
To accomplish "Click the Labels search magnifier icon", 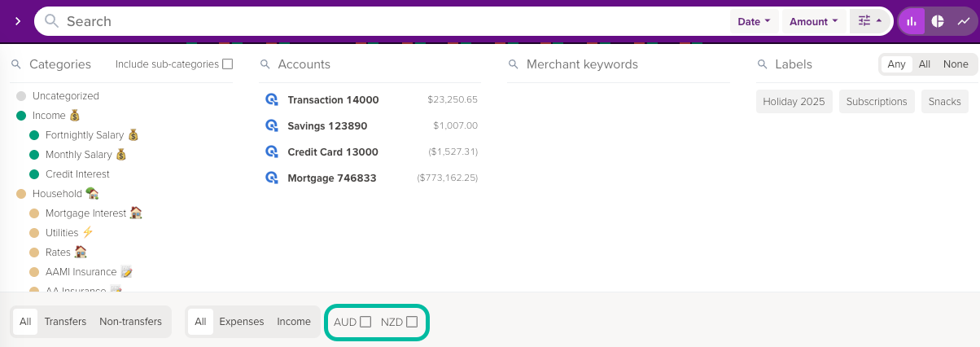I will pyautogui.click(x=763, y=64).
